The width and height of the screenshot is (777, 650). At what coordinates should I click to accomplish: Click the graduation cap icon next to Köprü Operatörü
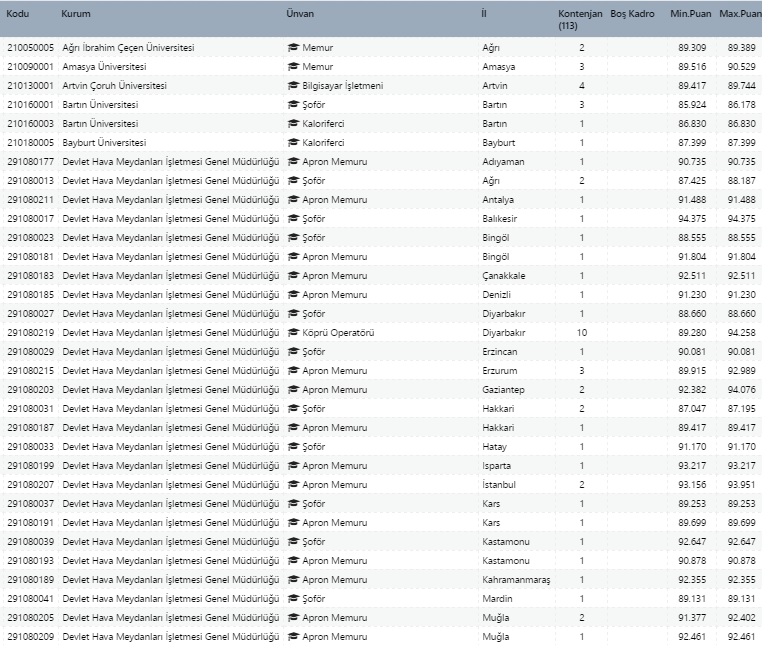point(293,333)
